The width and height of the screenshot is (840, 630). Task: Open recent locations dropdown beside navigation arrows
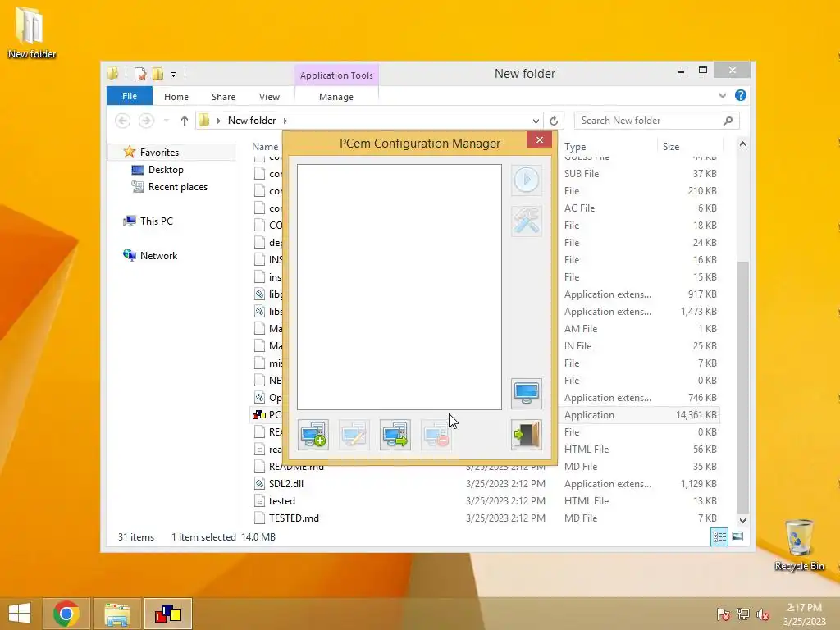(x=167, y=121)
